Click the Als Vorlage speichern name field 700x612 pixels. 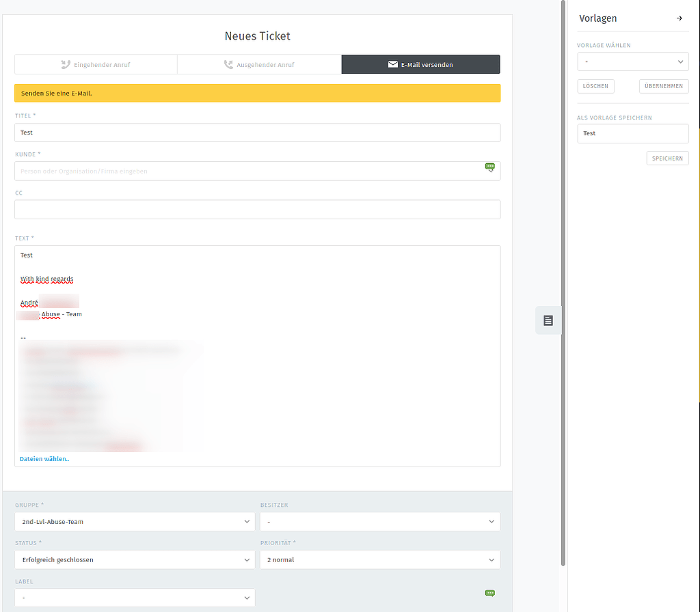[x=632, y=133]
